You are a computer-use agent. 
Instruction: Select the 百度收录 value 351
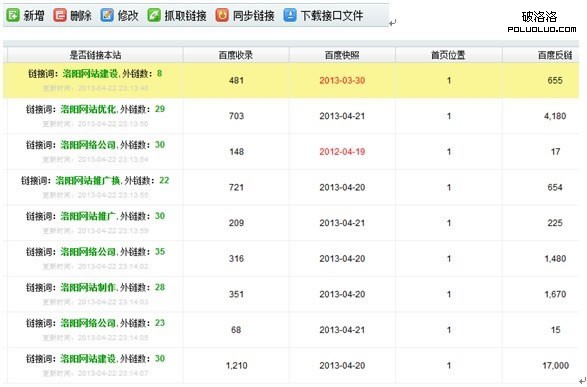click(236, 294)
